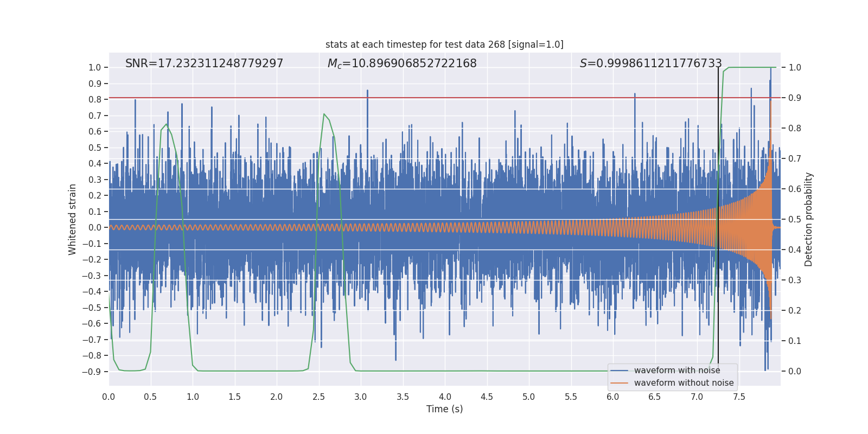This screenshot has height=434, width=868.
Task: Click the blue 'waveform with noise' legend line
Action: pyautogui.click(x=619, y=371)
